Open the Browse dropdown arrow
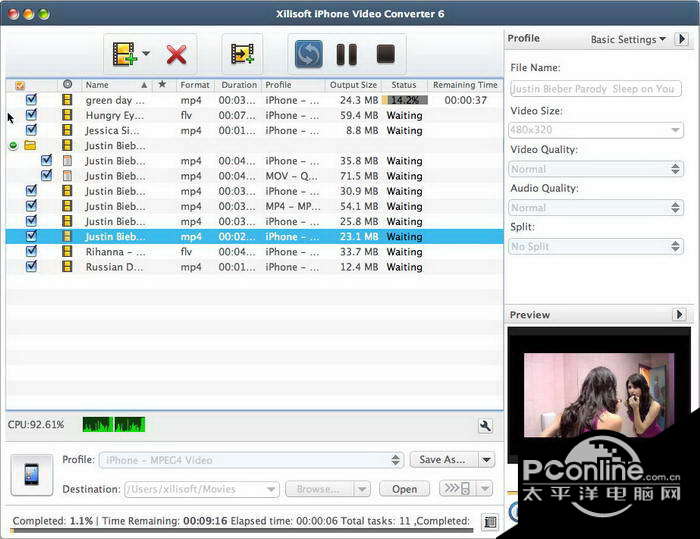This screenshot has width=700, height=539. point(362,489)
